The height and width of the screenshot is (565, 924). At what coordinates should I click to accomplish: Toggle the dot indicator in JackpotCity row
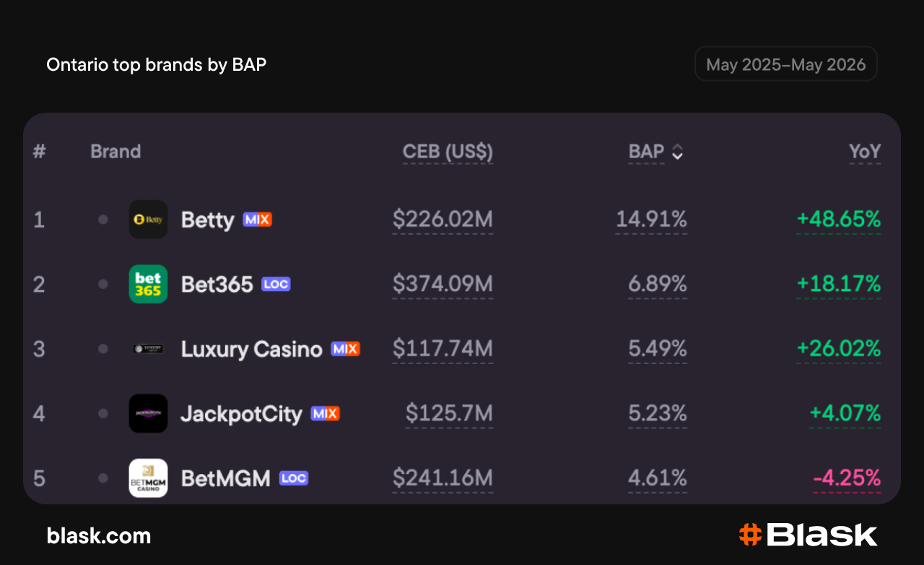(x=103, y=413)
